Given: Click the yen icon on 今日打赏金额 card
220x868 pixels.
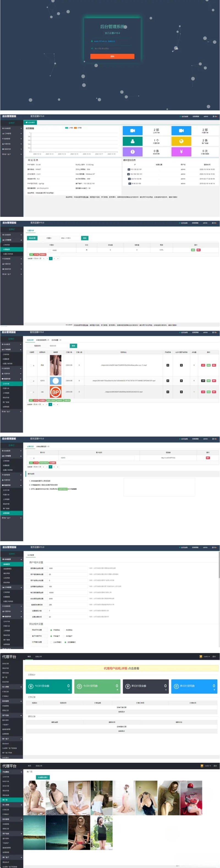Looking at the screenshot, I should 31,686.
